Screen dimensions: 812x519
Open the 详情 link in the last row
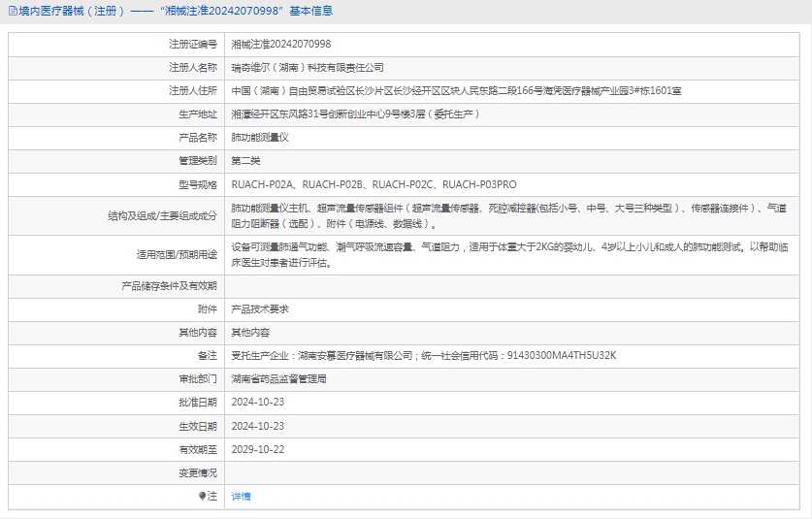[x=241, y=496]
